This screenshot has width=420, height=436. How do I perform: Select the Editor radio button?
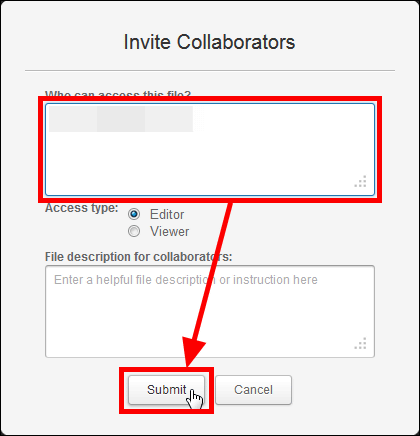134,214
